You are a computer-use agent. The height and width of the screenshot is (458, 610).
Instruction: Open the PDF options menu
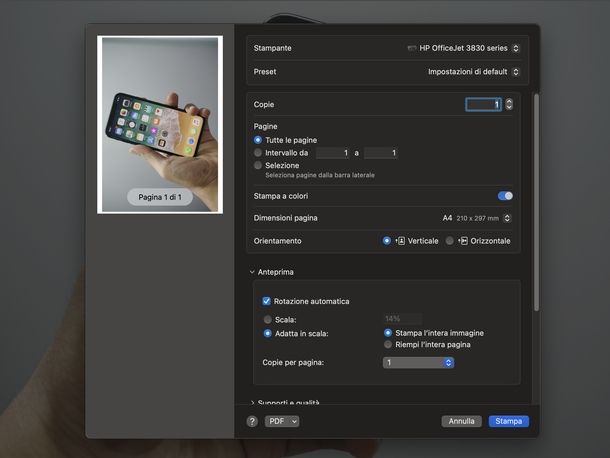tap(281, 421)
